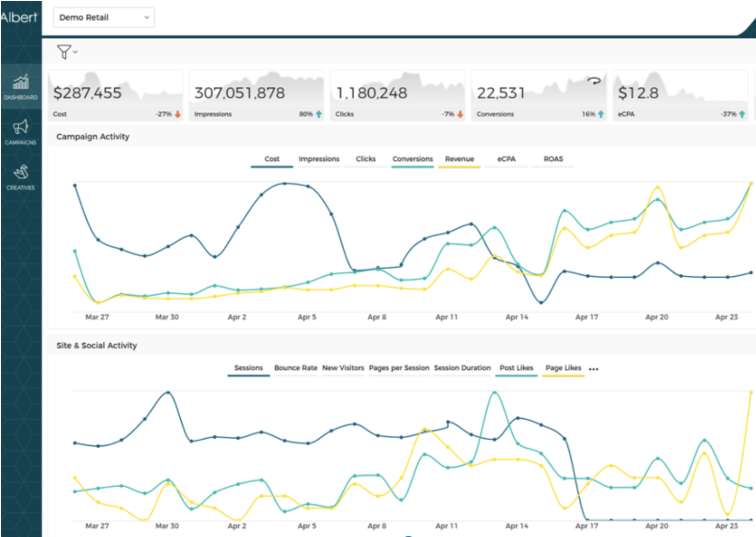The image size is (756, 537).
Task: Click the Albert logo
Action: (19, 17)
